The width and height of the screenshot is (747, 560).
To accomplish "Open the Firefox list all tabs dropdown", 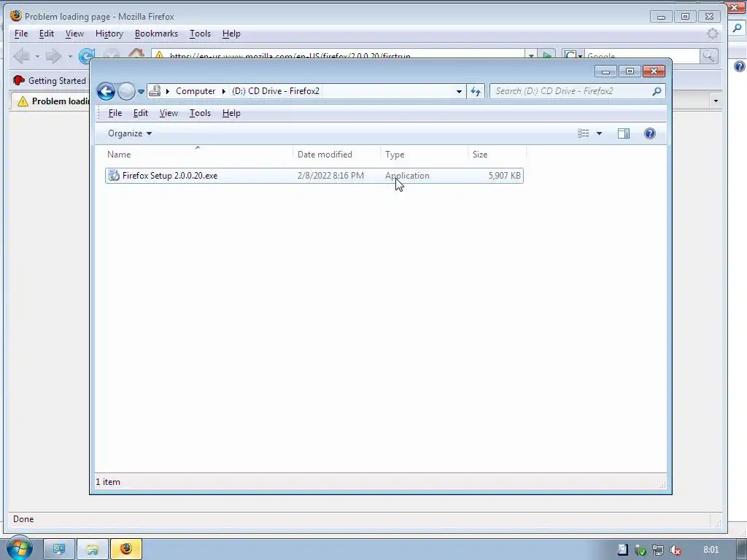I will [716, 101].
